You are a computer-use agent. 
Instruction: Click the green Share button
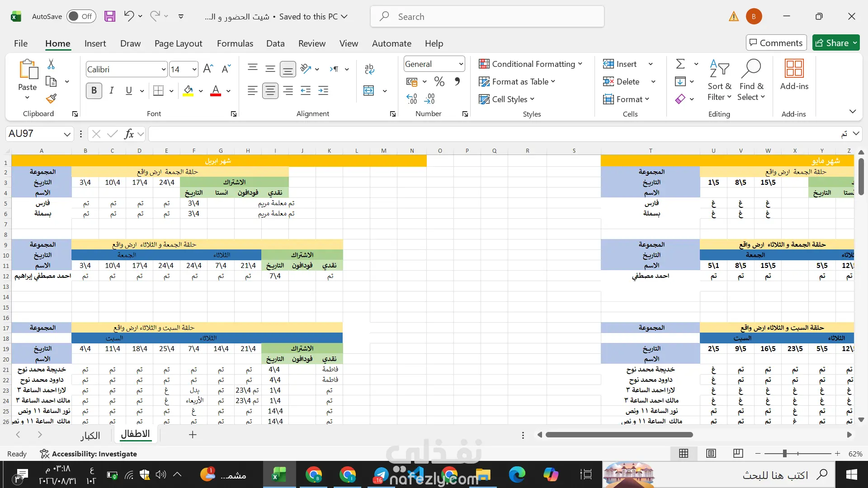tap(835, 42)
